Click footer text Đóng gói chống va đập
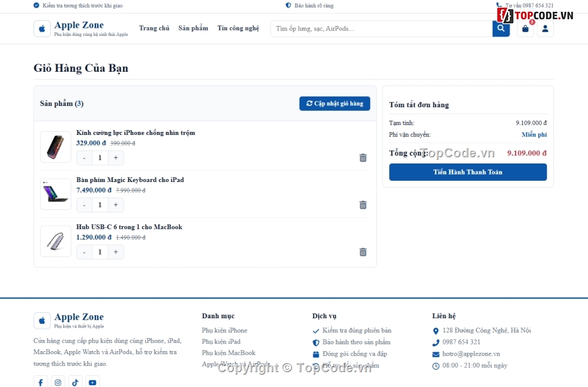 pos(355,354)
